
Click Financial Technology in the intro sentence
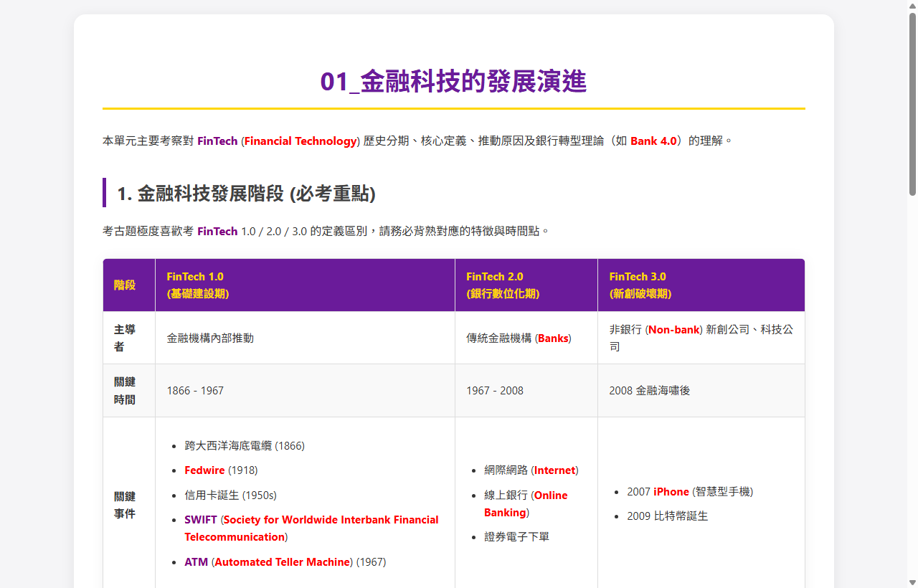click(x=301, y=141)
